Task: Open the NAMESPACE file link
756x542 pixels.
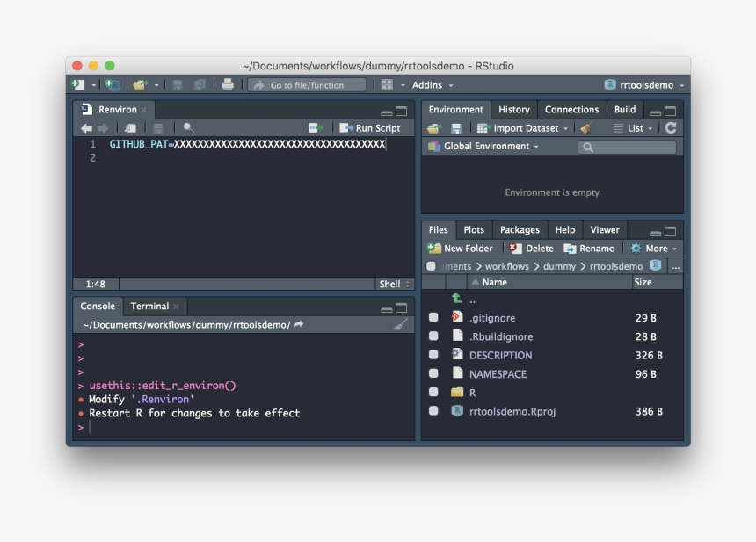Action: pyautogui.click(x=498, y=374)
